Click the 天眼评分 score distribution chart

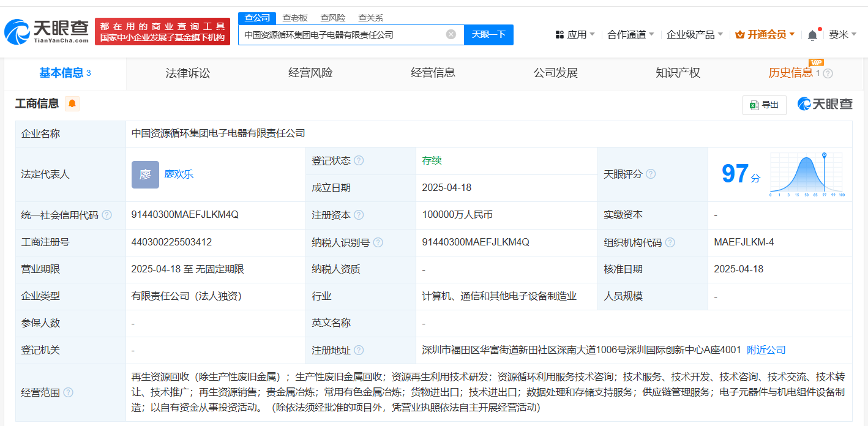point(807,174)
